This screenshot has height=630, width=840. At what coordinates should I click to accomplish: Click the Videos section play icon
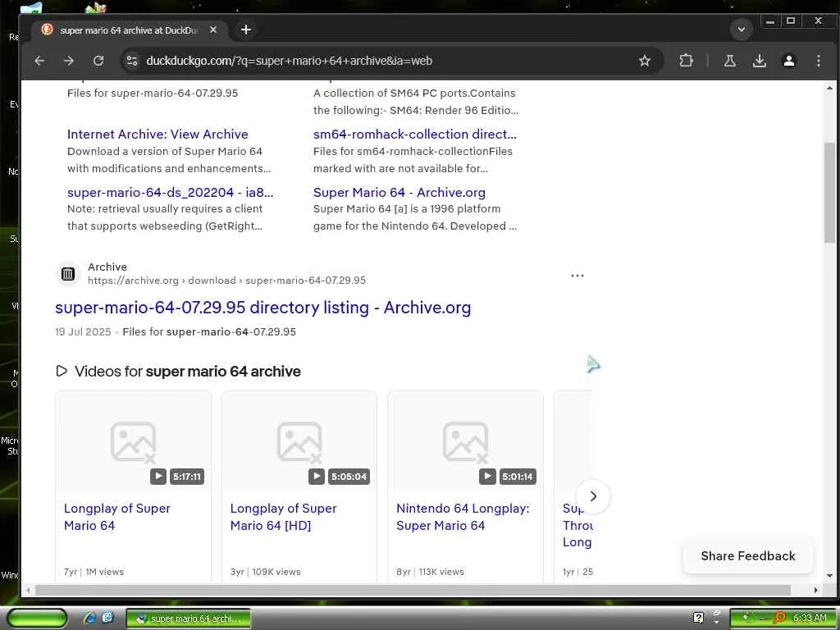click(62, 371)
